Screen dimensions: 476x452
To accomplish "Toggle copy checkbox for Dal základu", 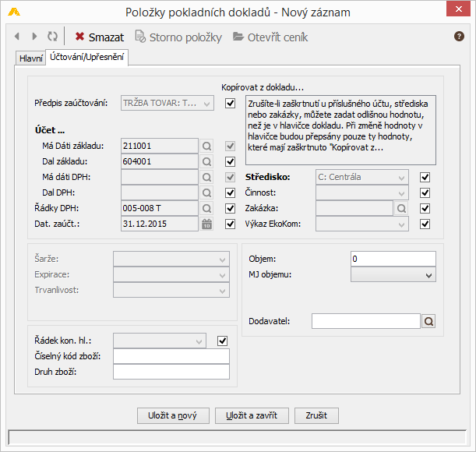I will 231,161.
